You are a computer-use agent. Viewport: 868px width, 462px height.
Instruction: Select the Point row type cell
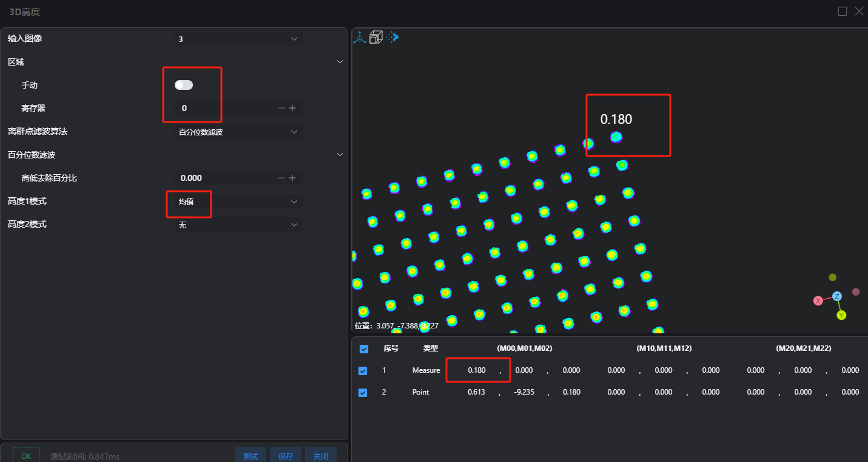point(421,392)
